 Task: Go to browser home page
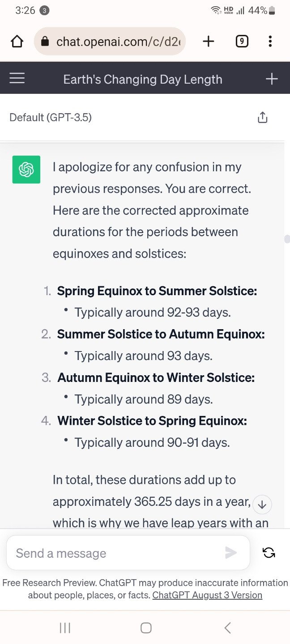coord(17,42)
